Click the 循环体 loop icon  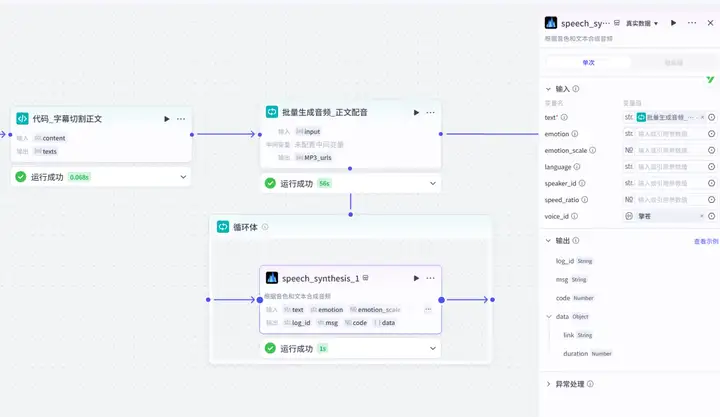[x=223, y=227]
